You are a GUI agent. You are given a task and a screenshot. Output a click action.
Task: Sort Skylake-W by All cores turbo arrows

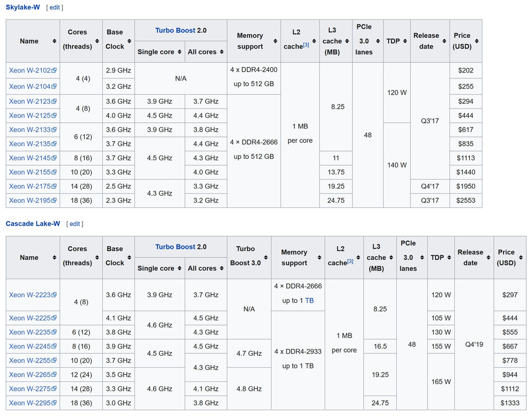[x=221, y=52]
